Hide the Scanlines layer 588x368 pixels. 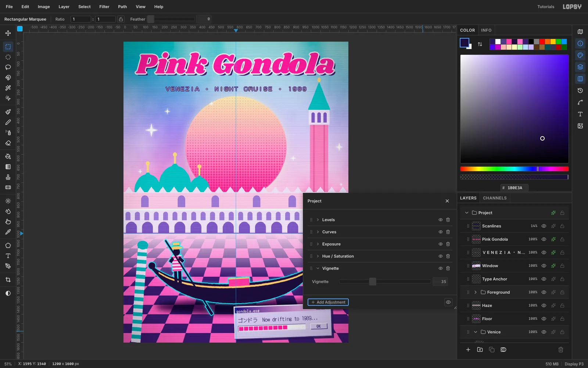pyautogui.click(x=544, y=226)
